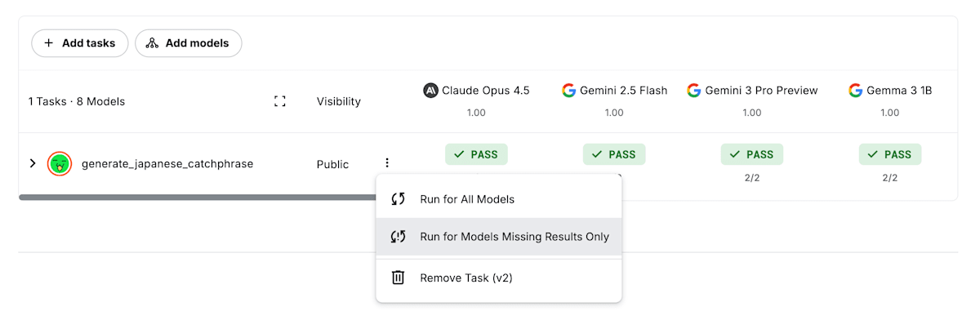Click the 1 Tasks · 8 Models summary
The image size is (980, 311).
(77, 101)
